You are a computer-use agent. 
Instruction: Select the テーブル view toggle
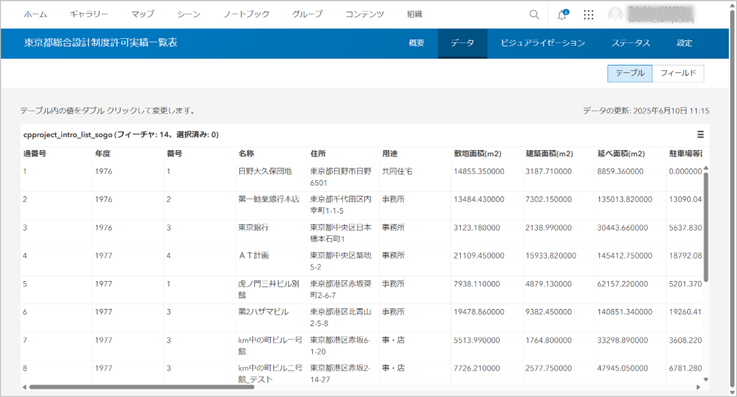tap(630, 73)
